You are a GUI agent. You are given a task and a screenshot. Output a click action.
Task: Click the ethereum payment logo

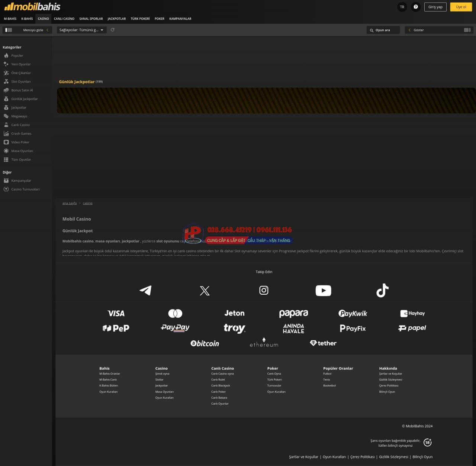click(x=264, y=343)
